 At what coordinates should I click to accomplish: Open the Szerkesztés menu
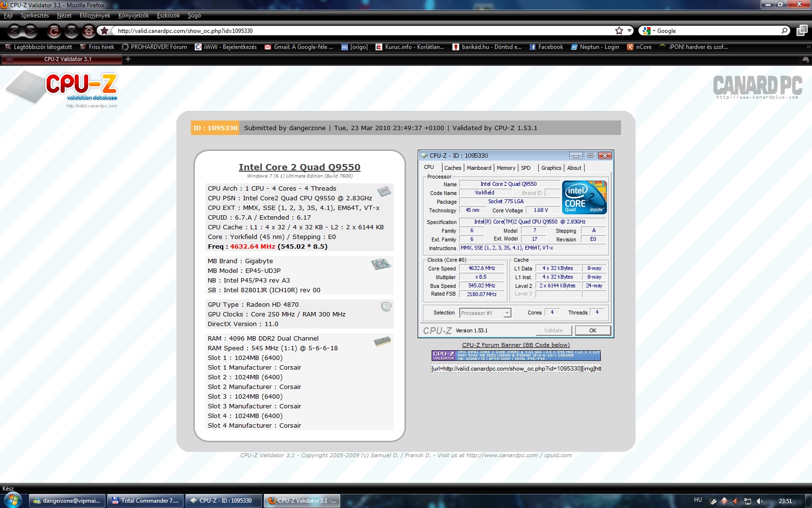click(35, 15)
